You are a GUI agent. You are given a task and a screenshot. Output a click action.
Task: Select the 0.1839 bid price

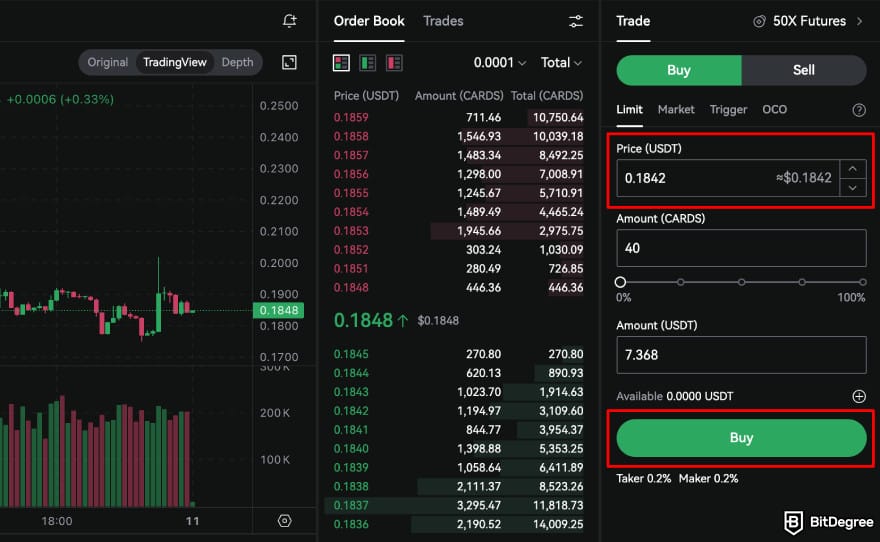(x=351, y=467)
